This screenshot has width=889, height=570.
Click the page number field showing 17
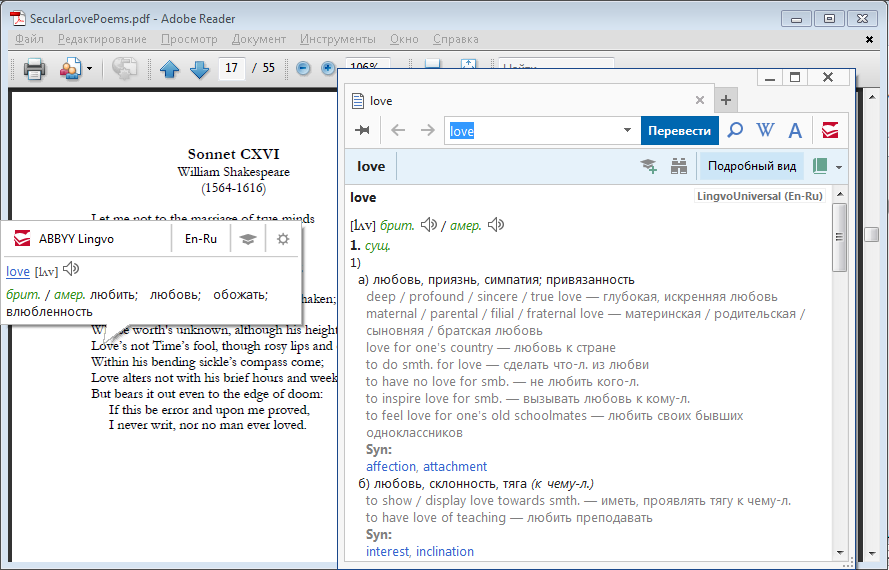click(232, 69)
